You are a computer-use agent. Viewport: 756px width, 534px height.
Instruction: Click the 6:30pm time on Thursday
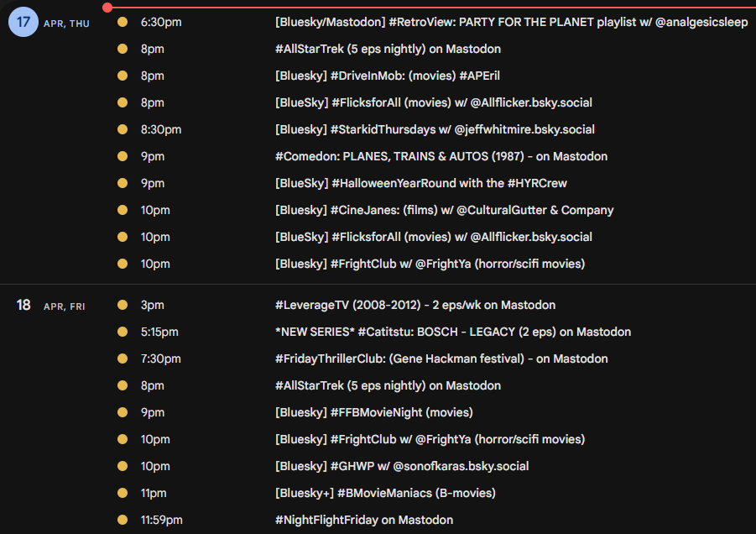pos(161,23)
